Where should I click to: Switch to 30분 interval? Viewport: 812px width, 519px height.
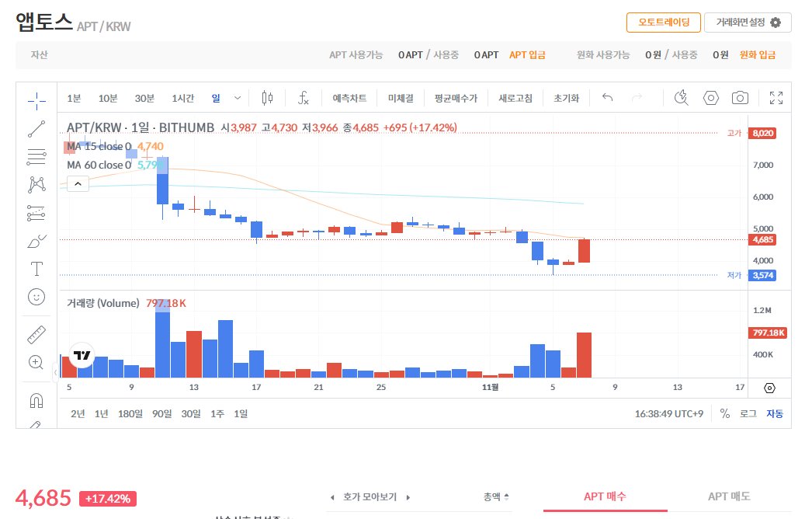click(144, 98)
